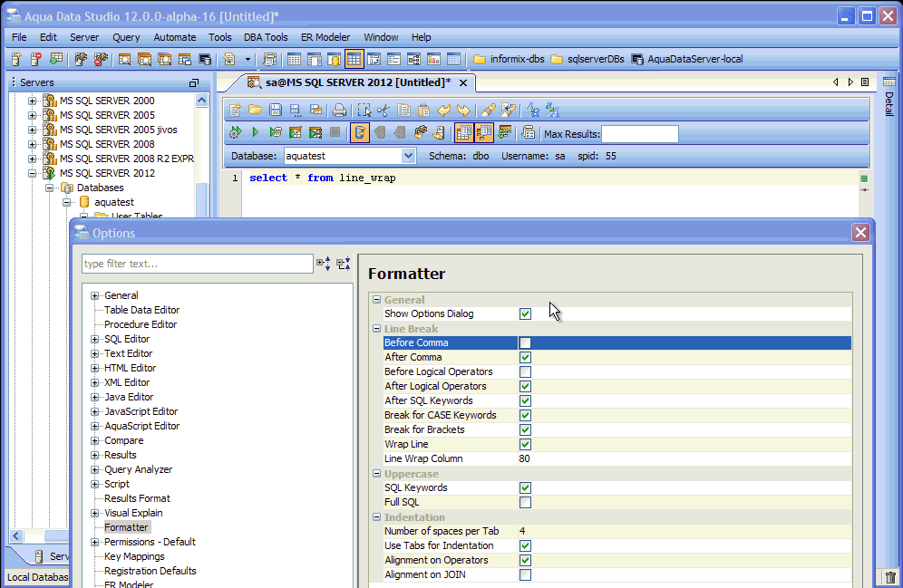Open the Database dropdown showing aquatest
The image size is (903, 588).
(408, 156)
